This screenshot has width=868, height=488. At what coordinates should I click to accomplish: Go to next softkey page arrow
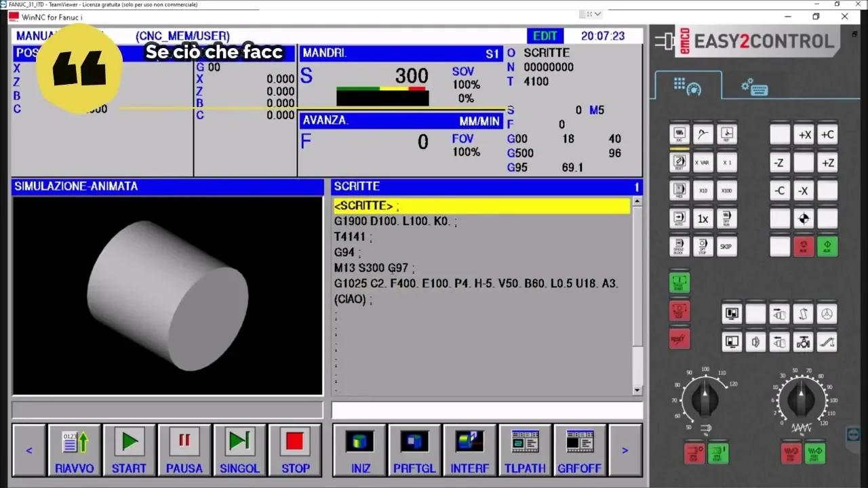coord(625,450)
